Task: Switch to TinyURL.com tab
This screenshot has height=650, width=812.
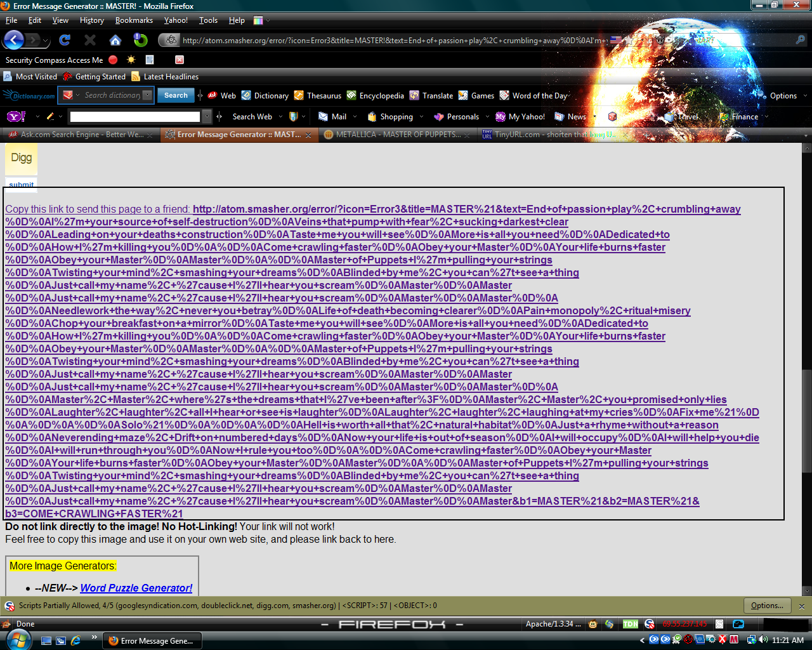Action: pyautogui.click(x=555, y=135)
